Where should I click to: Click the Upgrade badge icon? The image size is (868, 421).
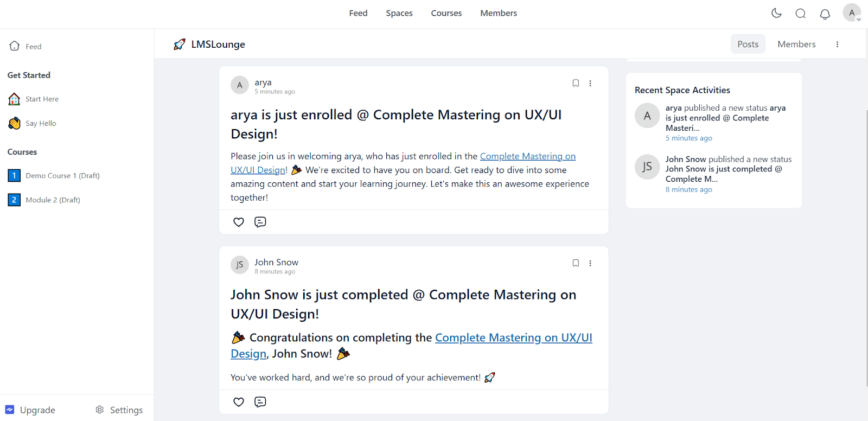tap(10, 410)
